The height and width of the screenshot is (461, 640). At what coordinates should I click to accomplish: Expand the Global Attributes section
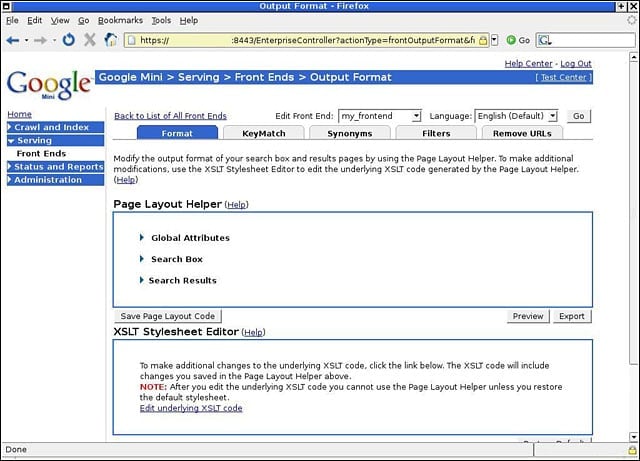tap(142, 237)
